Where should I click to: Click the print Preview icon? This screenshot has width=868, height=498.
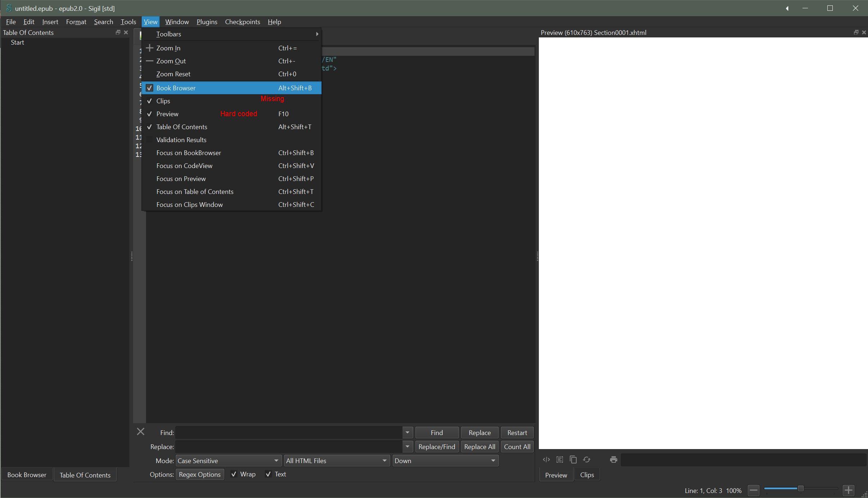pyautogui.click(x=614, y=459)
